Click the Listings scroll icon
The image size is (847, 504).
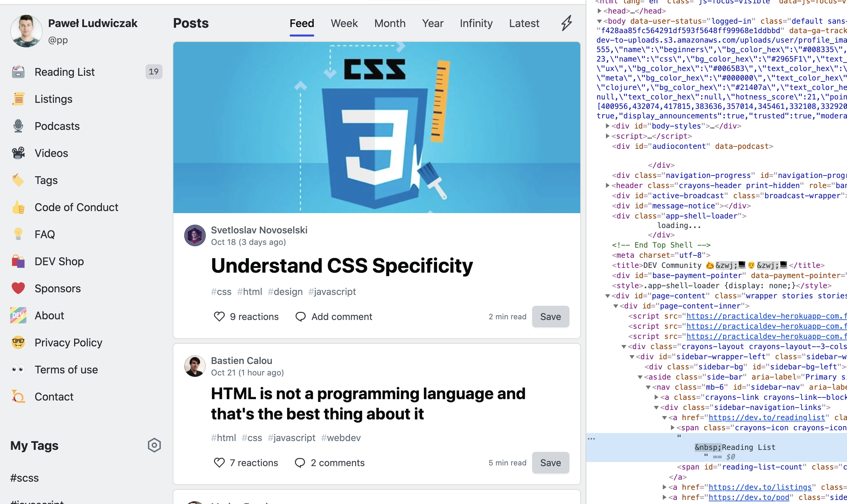point(18,99)
